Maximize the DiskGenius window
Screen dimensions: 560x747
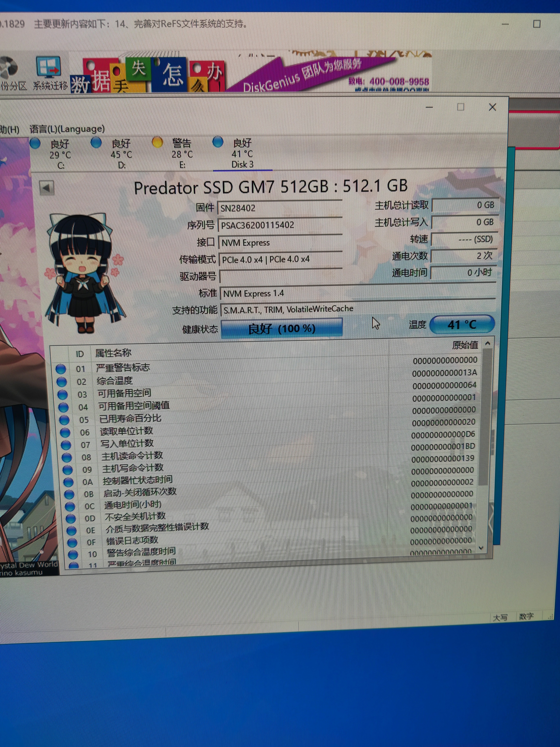click(x=537, y=24)
